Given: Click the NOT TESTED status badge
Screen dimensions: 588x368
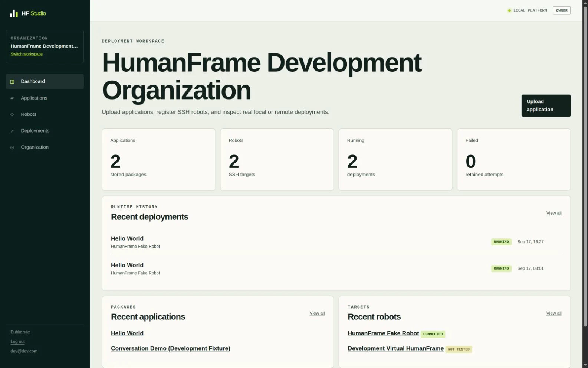Looking at the screenshot, I should [459, 349].
